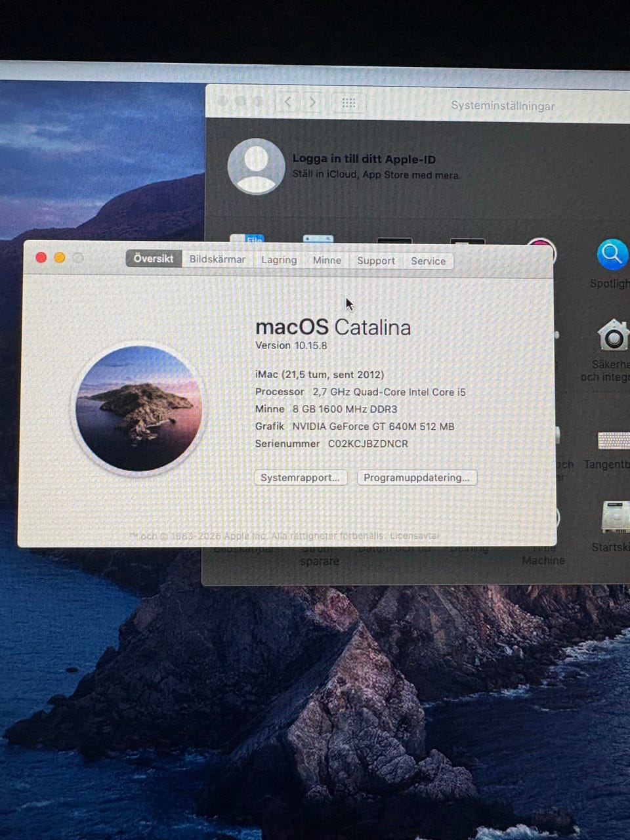Select the Support tab
Viewport: 630px width, 840px height.
376,261
